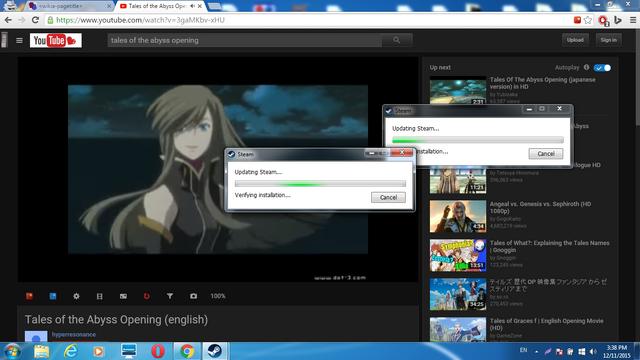Reload the page in Chrome
This screenshot has width=640, height=360.
pyautogui.click(x=36, y=20)
